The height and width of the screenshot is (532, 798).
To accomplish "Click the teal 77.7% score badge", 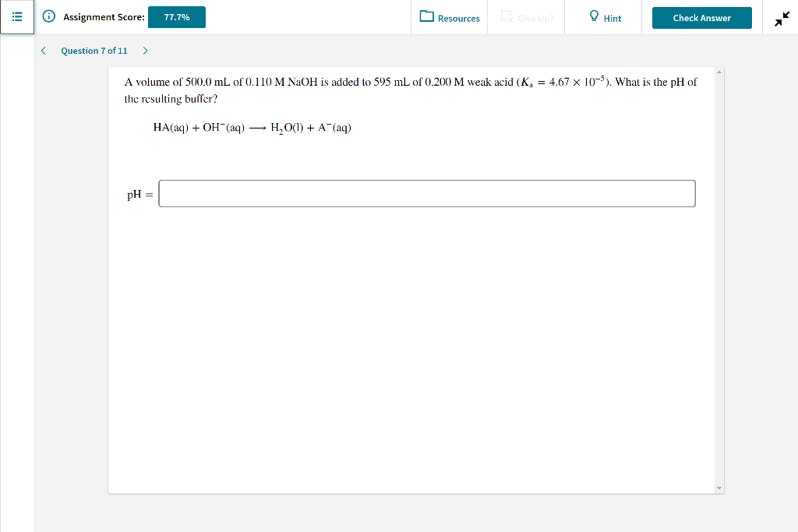I will [176, 16].
